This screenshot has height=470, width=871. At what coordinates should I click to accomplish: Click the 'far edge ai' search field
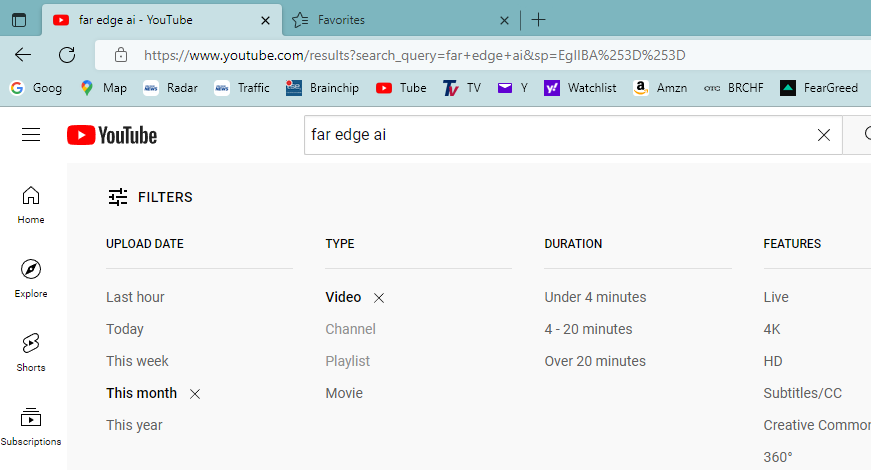[x=555, y=135]
